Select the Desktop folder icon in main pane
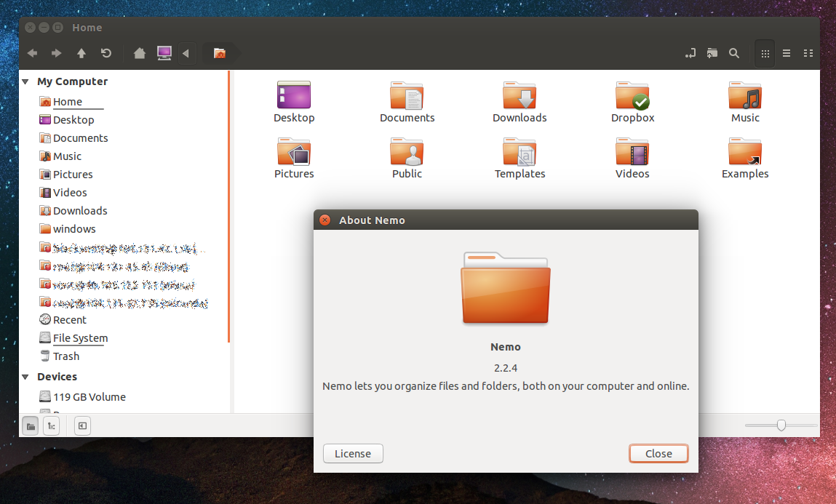 [294, 103]
